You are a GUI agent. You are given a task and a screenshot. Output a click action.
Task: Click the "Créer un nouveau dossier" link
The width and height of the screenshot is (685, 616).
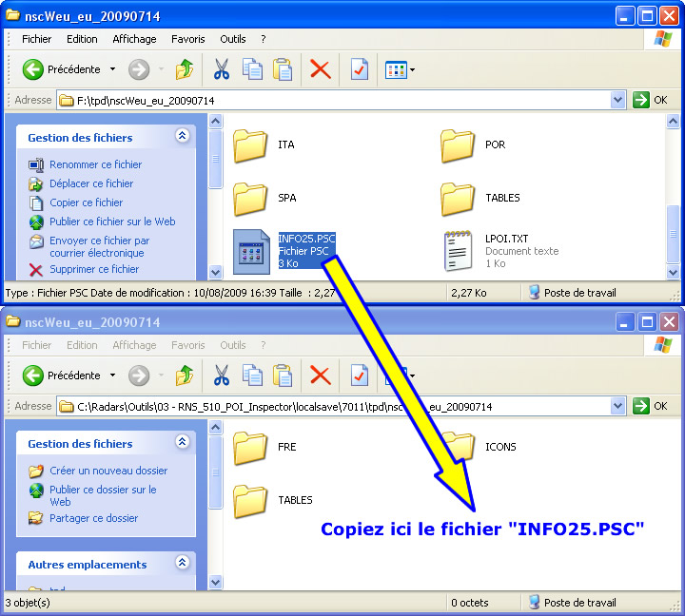(x=108, y=471)
